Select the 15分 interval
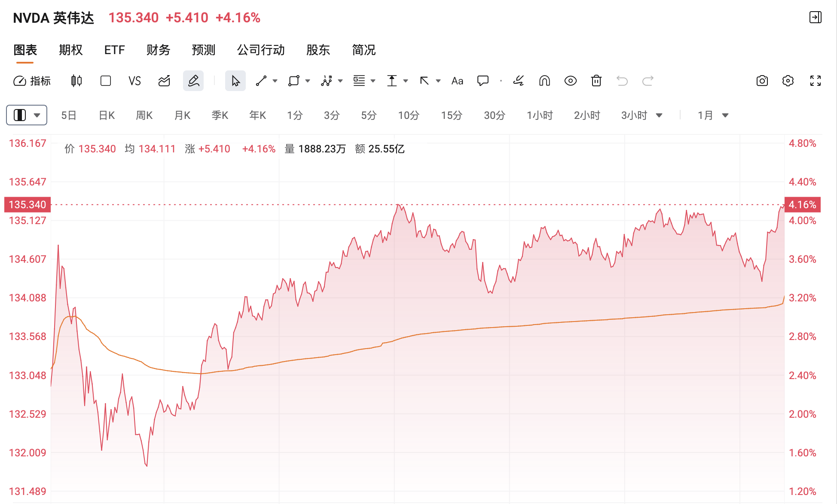The height and width of the screenshot is (504, 837). coord(452,115)
